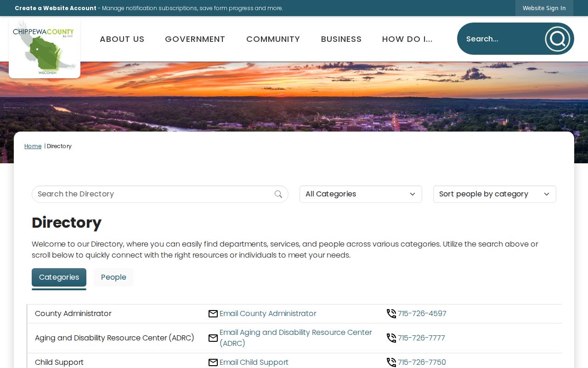588x368 pixels.
Task: Call 715-726-7777 phone link
Action: pos(421,338)
